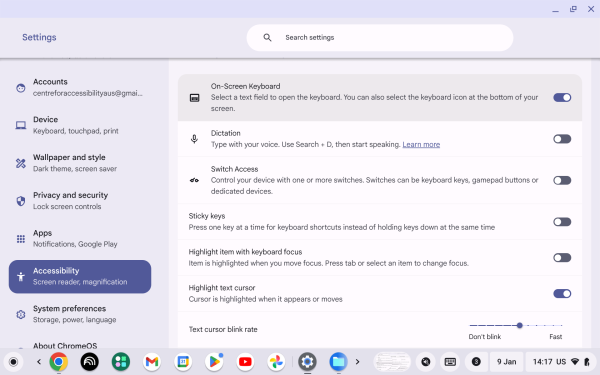Viewport: 600px width, 375px height.
Task: Click the shelf left scroll arrow
Action: tap(39, 362)
